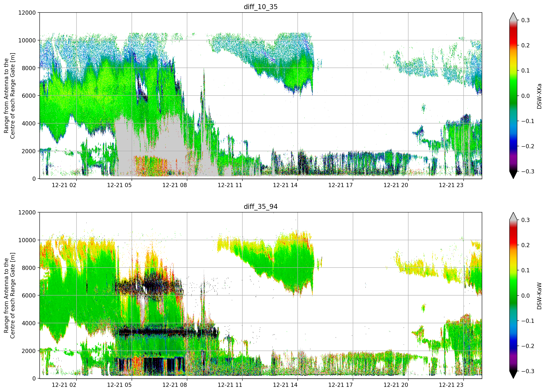Click the '2000' y-tick on the diff_35_94 plot
Viewport: 546px width, 392px height.
tap(29, 351)
